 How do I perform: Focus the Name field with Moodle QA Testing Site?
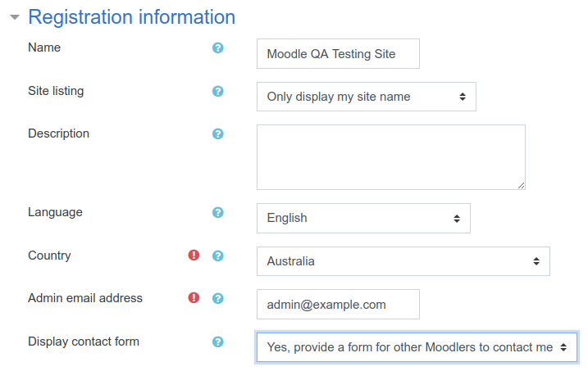point(338,54)
